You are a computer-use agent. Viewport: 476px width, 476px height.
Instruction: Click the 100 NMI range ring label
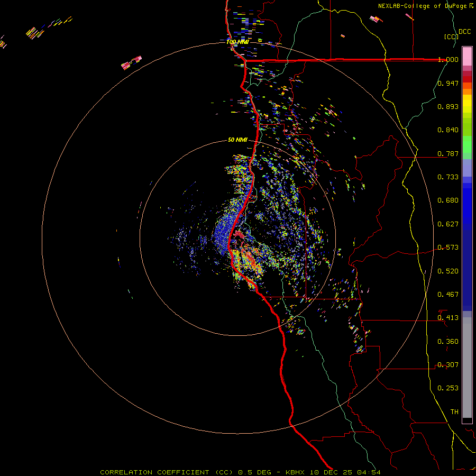[x=237, y=42]
